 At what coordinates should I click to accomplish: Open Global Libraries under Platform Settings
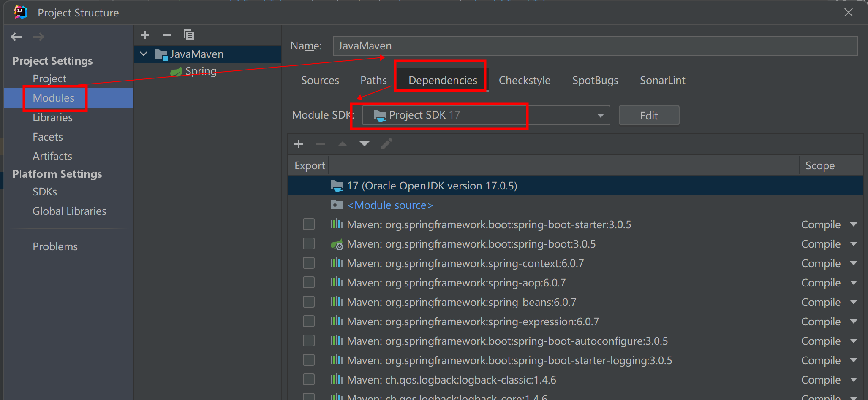(69, 211)
